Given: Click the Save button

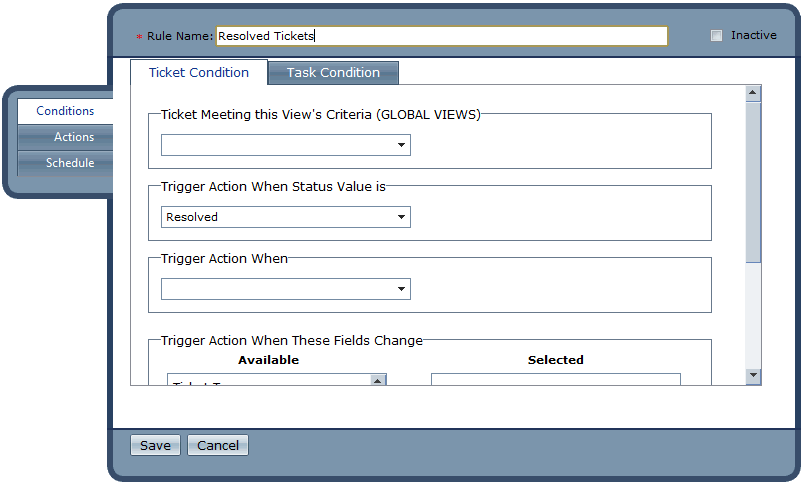Looking at the screenshot, I should (155, 446).
